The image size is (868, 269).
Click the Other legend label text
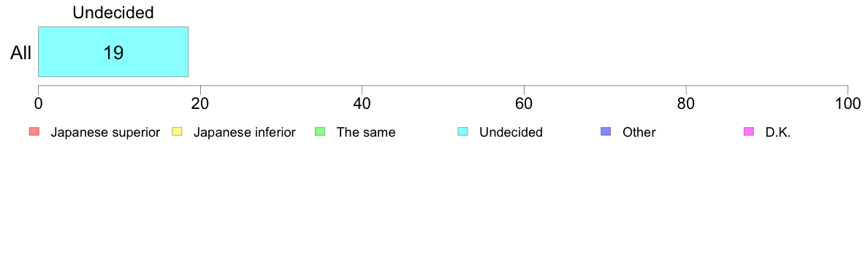click(639, 132)
